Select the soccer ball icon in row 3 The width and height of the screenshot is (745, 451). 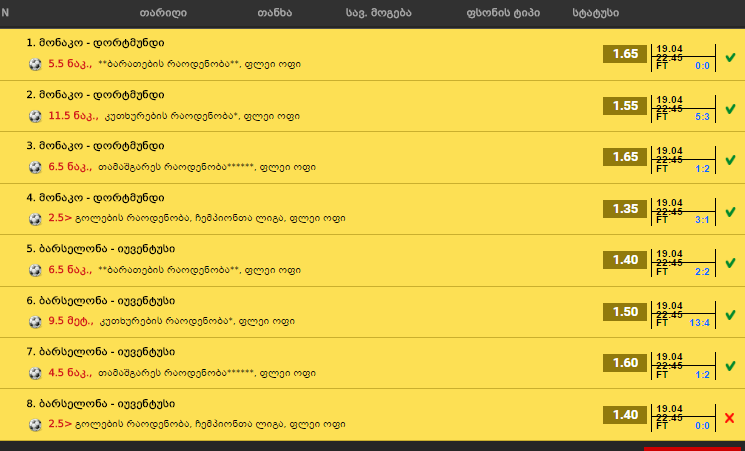click(35, 167)
